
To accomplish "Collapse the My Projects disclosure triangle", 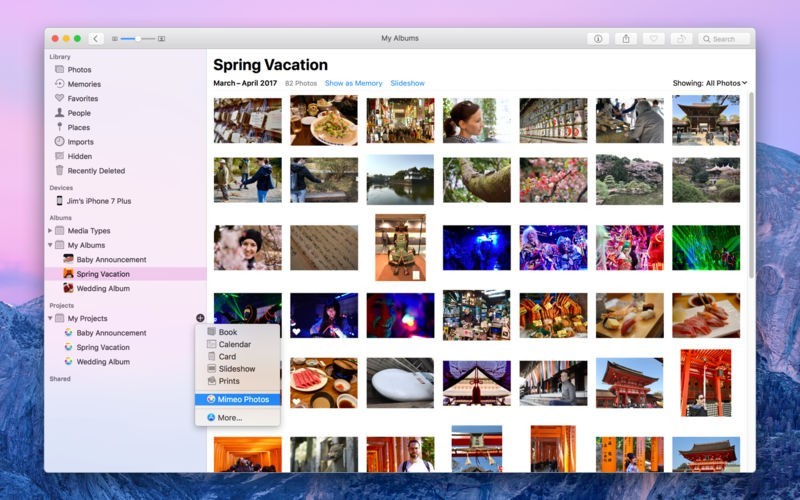I will 51,319.
